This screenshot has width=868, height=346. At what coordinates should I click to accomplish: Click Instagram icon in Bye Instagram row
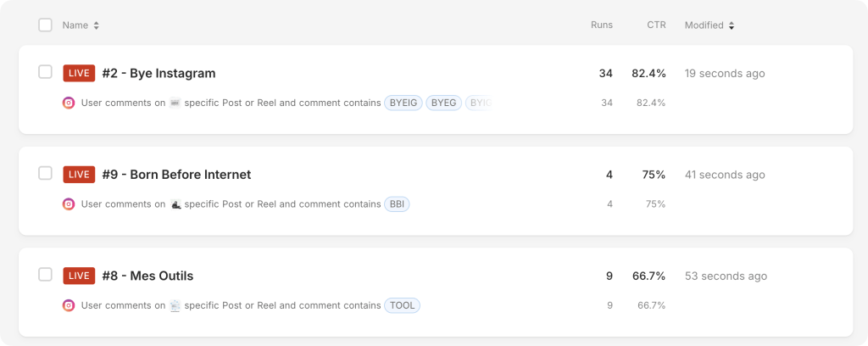69,103
